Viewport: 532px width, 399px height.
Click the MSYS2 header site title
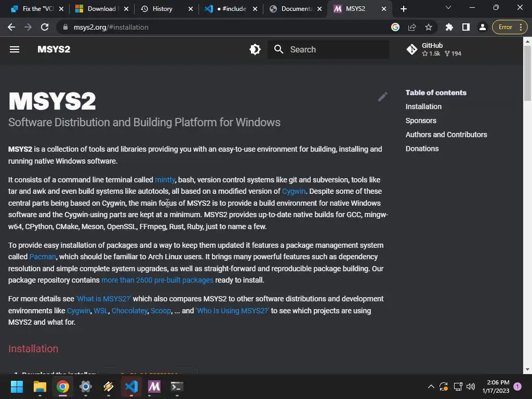(54, 49)
